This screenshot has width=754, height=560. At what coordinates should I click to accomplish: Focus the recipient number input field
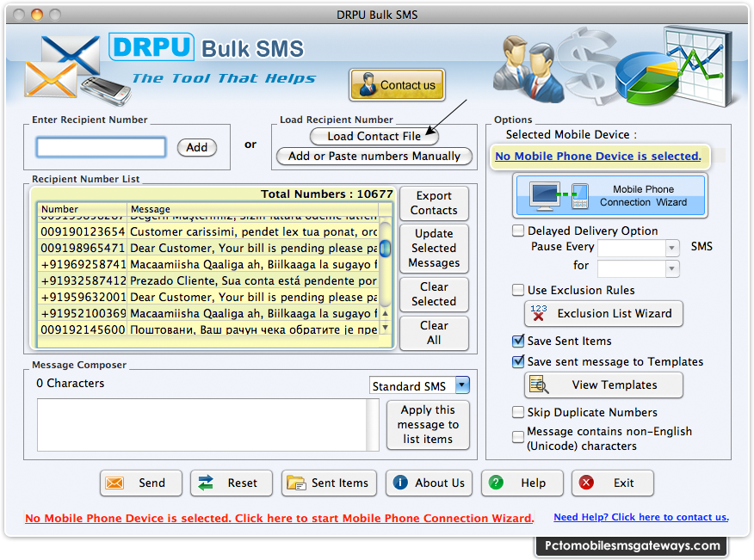click(x=102, y=147)
